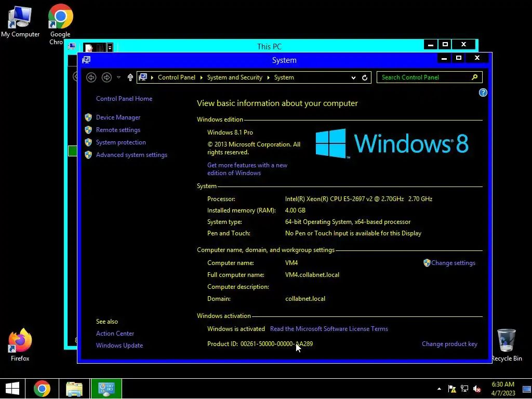Click shield icon beside Device Manager
The height and width of the screenshot is (399, 532).
(x=88, y=117)
